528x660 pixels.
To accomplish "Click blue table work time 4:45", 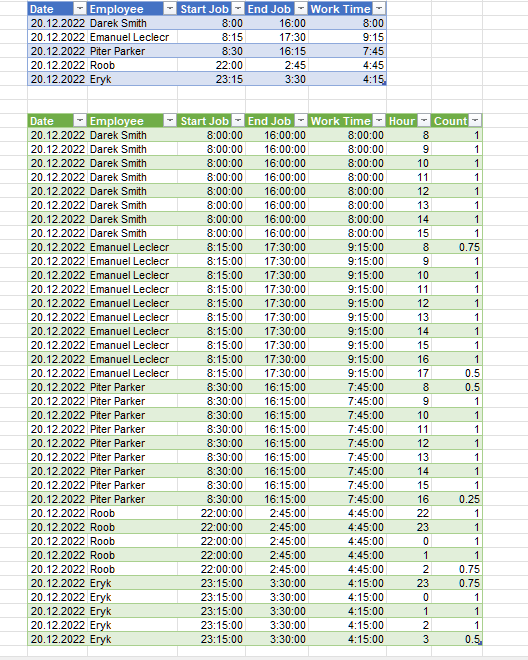I will [347, 65].
